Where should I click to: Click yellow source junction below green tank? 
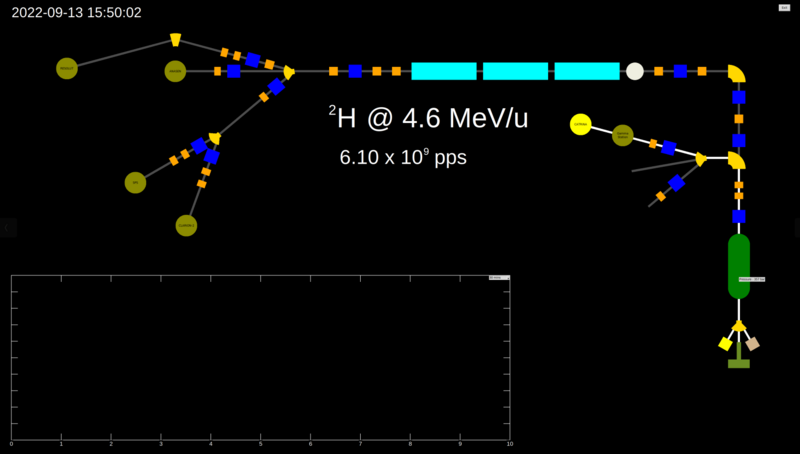click(x=739, y=326)
